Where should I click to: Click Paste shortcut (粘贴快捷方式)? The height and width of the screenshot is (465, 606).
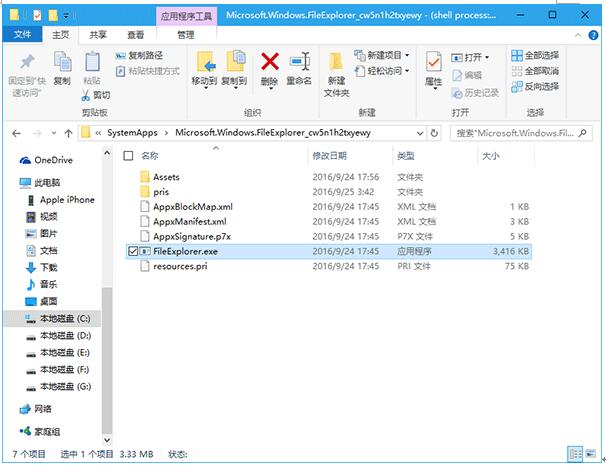(x=148, y=71)
